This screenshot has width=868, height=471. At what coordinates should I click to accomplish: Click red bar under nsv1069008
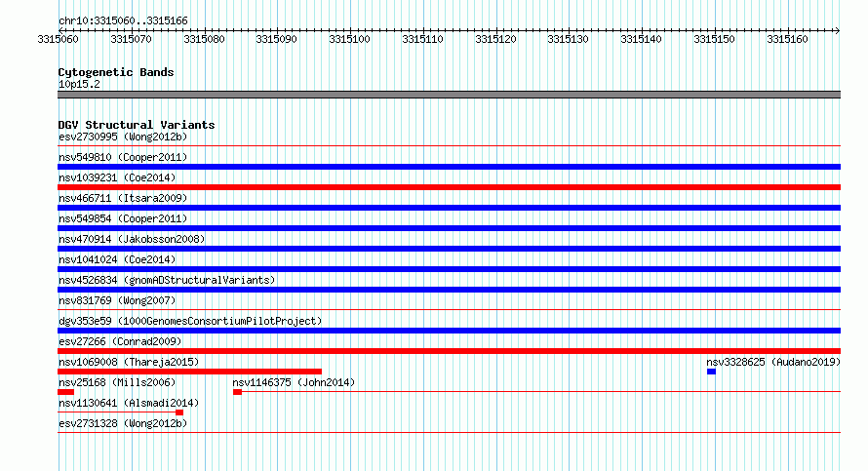pyautogui.click(x=189, y=372)
